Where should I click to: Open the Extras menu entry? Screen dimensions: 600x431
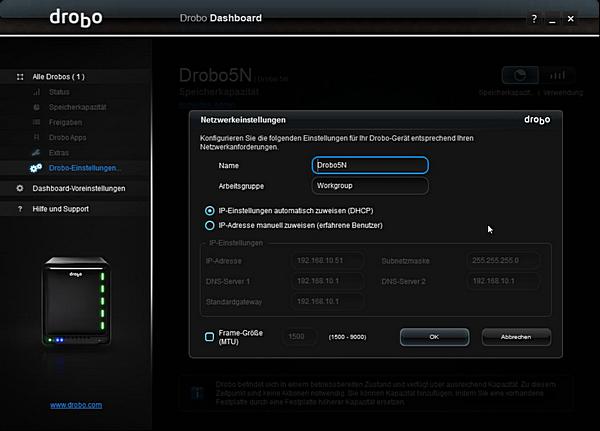coord(59,153)
